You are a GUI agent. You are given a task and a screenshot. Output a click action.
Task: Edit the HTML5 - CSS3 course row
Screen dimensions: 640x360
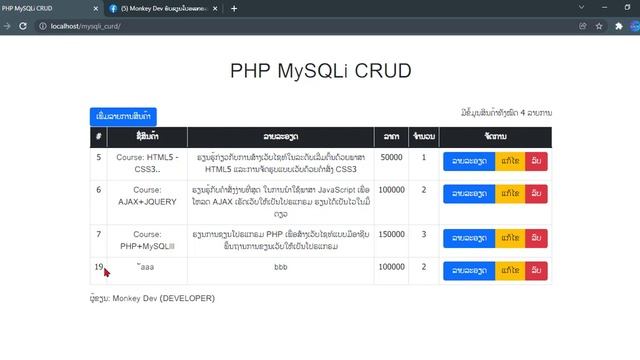[x=510, y=161]
